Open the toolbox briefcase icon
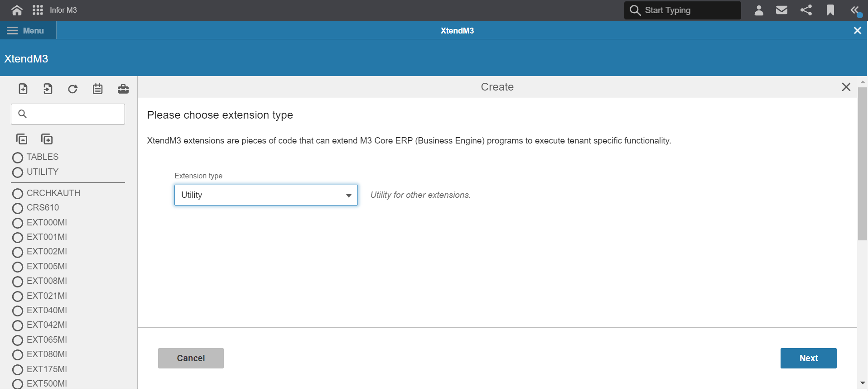The width and height of the screenshot is (868, 392). click(123, 89)
